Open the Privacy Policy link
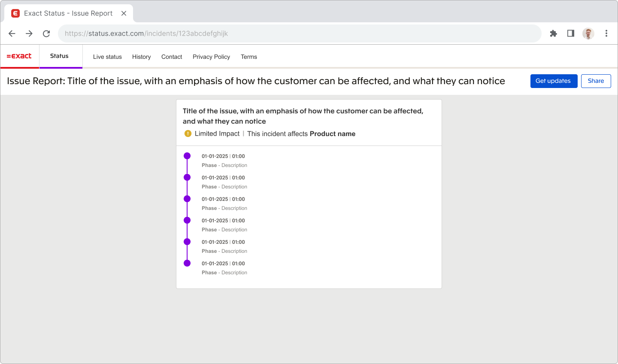The height and width of the screenshot is (364, 618). coord(211,57)
